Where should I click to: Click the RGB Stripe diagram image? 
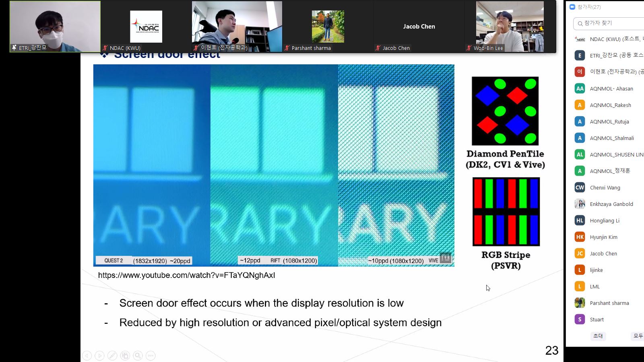point(506,212)
